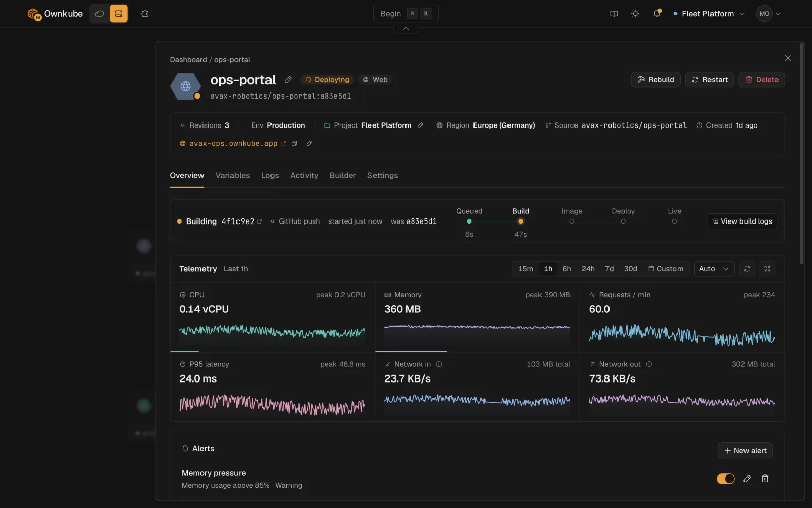812x508 pixels.
Task: Switch to Activity tab
Action: 304,175
